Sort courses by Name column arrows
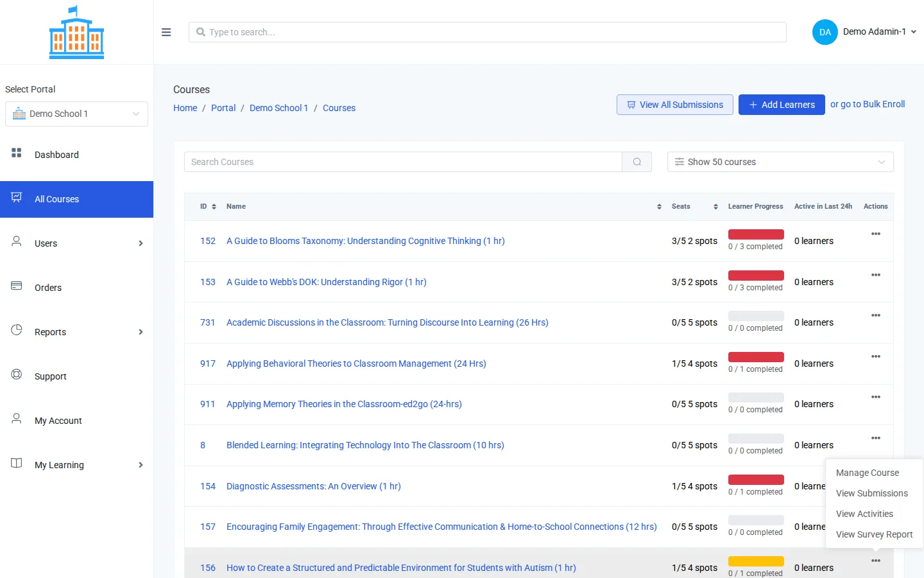Viewport: 924px width, 578px height. pos(659,207)
